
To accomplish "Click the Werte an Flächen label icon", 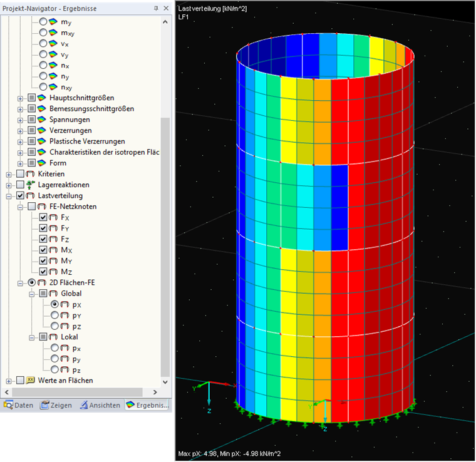I will 31,381.
